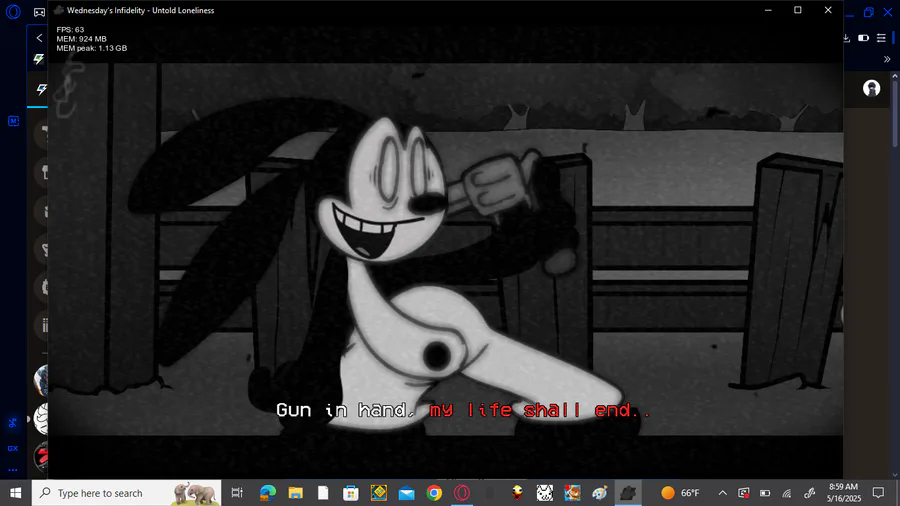This screenshot has height=506, width=900.
Task: Open the Opera GX menu logo
Action: [13, 11]
